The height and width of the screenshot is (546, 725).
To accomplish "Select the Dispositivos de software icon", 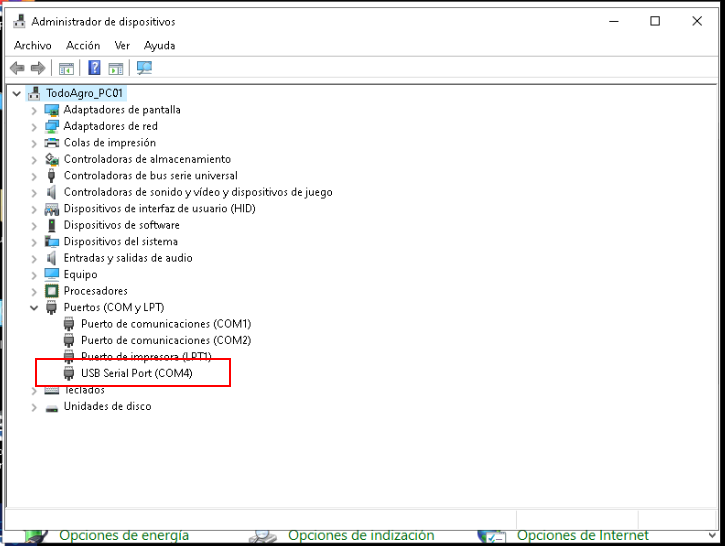I will click(52, 225).
